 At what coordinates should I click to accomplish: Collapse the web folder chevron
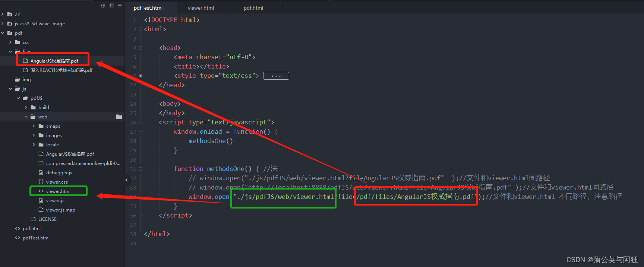(x=26, y=117)
